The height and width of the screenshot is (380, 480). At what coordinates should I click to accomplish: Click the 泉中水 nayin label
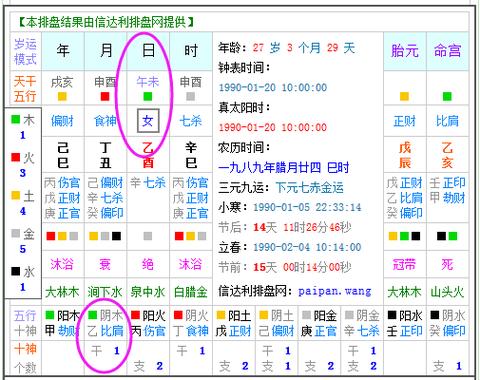point(148,292)
